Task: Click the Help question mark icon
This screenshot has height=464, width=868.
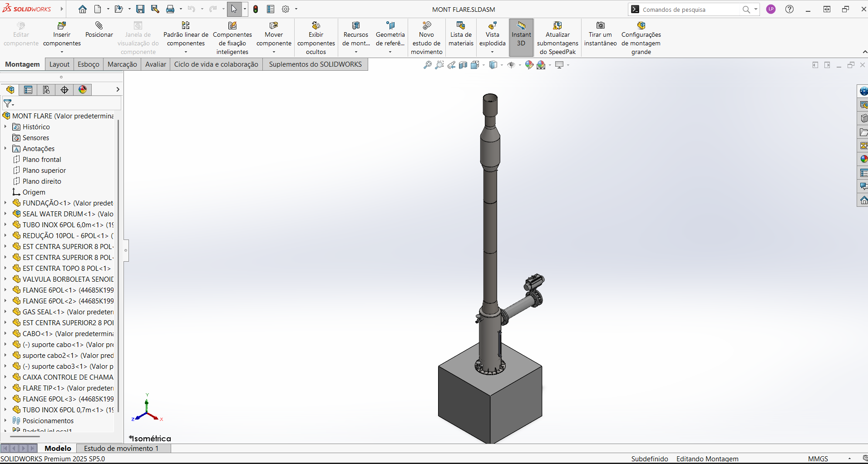Action: tap(789, 9)
